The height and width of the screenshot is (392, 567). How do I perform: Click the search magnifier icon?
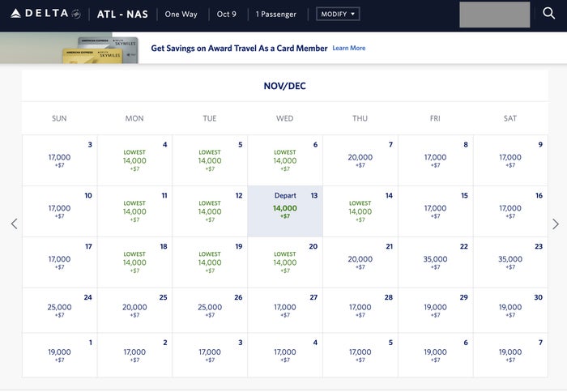point(548,14)
